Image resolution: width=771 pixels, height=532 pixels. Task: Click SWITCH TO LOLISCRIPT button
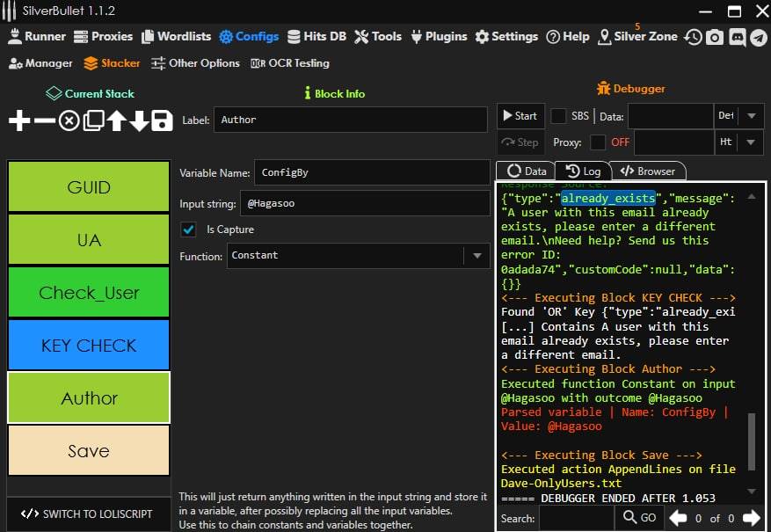86,514
